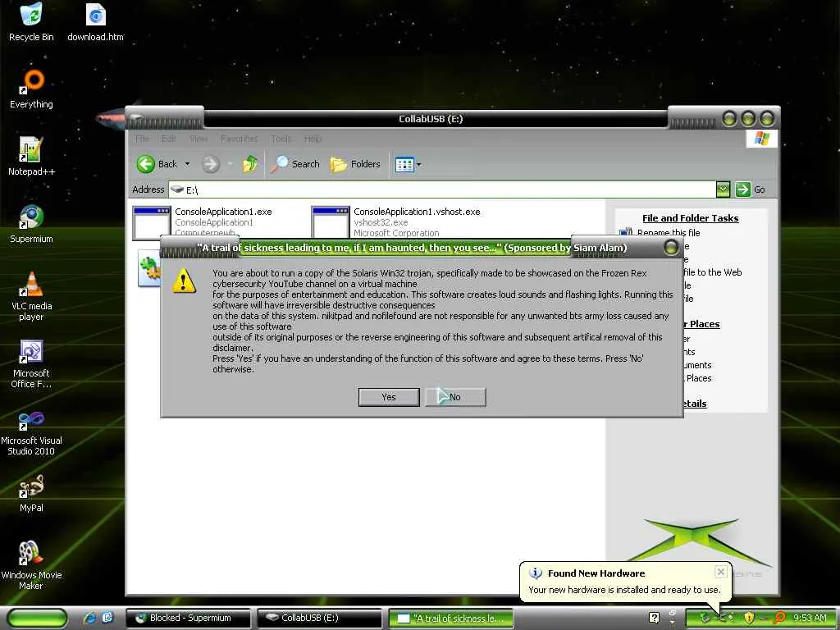Open the Microsoft Office shortcut icon
The height and width of the screenshot is (630, 840).
(31, 363)
